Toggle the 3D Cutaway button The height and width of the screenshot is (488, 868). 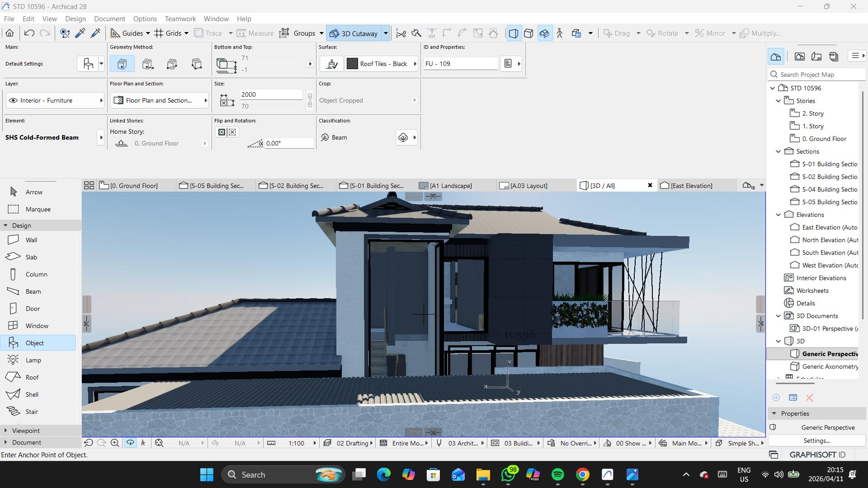click(x=354, y=33)
